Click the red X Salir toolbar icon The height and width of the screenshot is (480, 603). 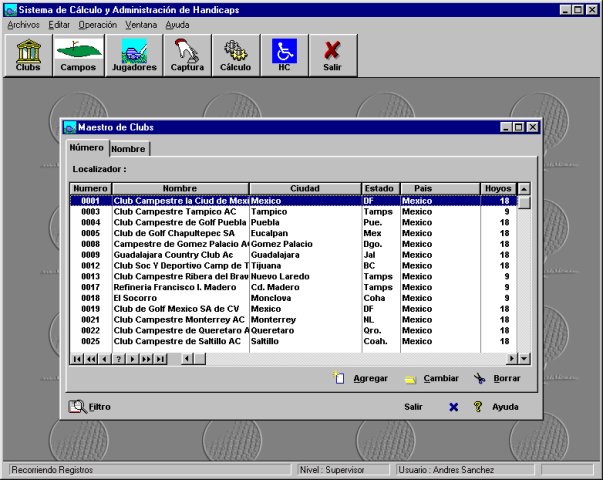pyautogui.click(x=332, y=54)
